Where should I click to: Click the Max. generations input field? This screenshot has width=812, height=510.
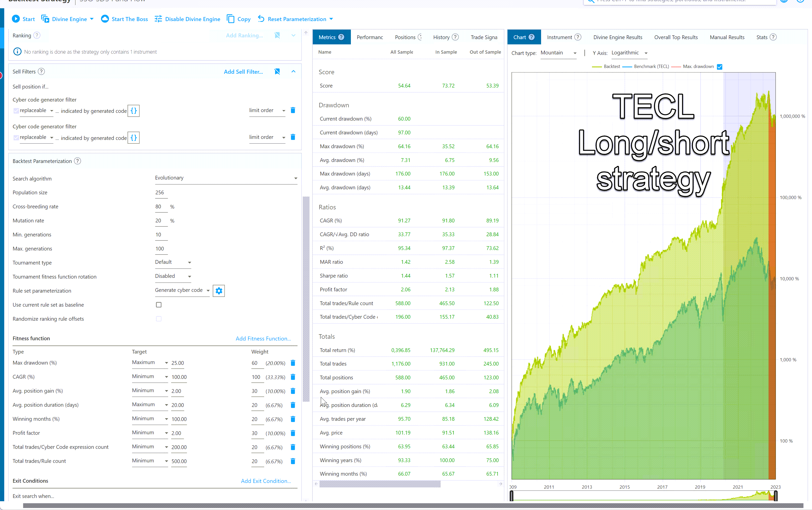[161, 249]
